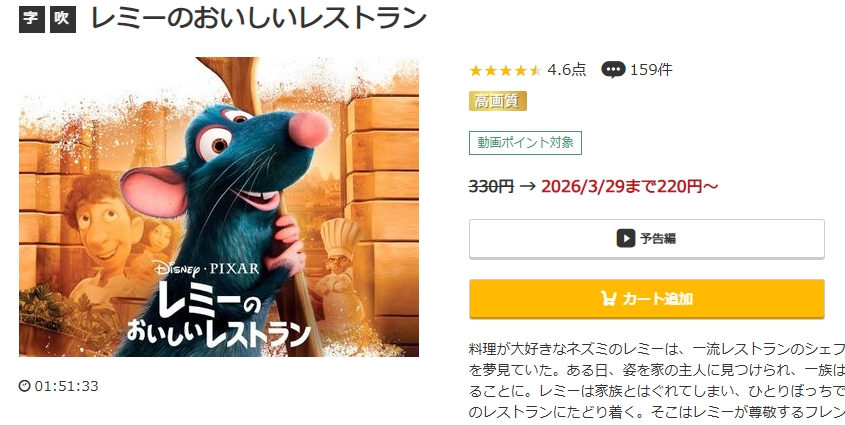The image size is (845, 425).
Task: Click the play icon in 予告編 button
Action: [x=626, y=238]
